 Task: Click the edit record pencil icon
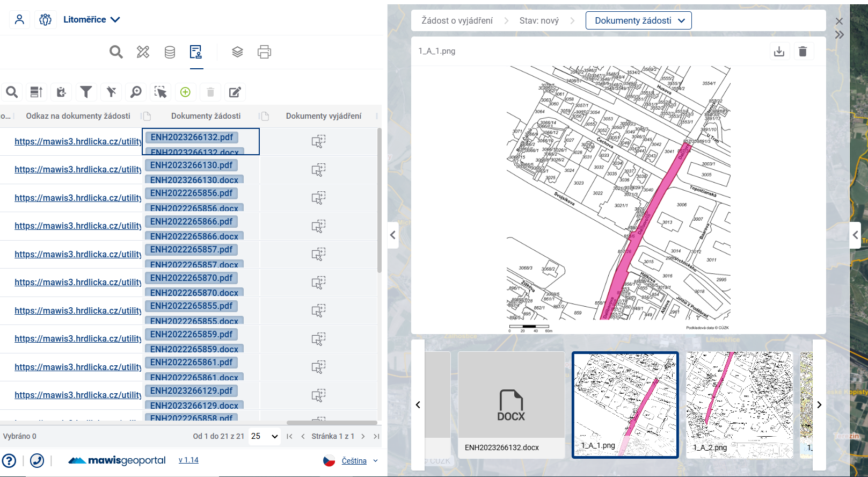235,92
